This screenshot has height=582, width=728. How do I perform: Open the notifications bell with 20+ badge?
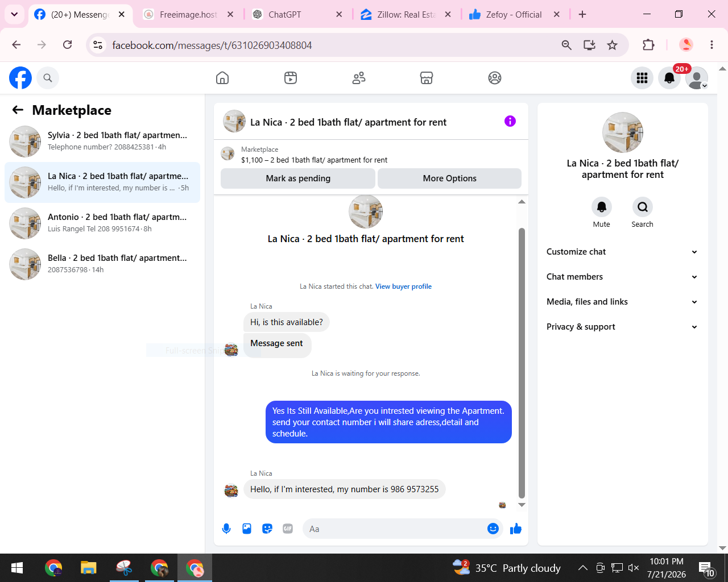tap(669, 78)
